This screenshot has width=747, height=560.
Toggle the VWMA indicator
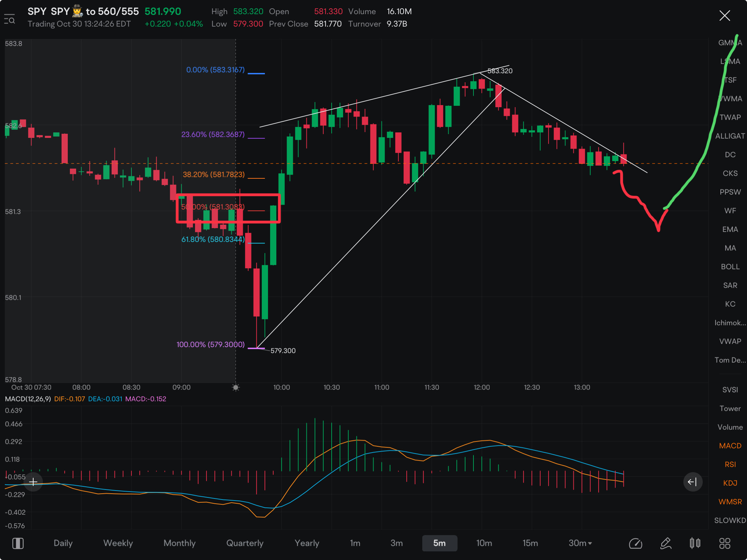(x=730, y=99)
